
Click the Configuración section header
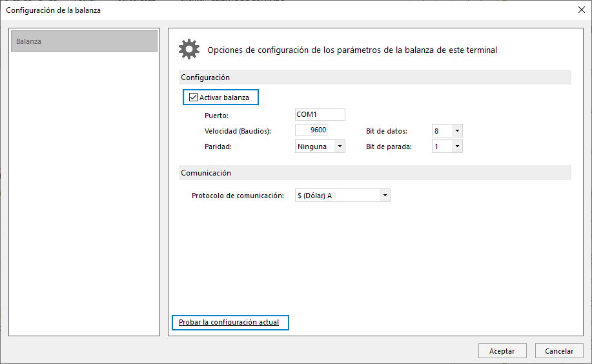pyautogui.click(x=375, y=77)
